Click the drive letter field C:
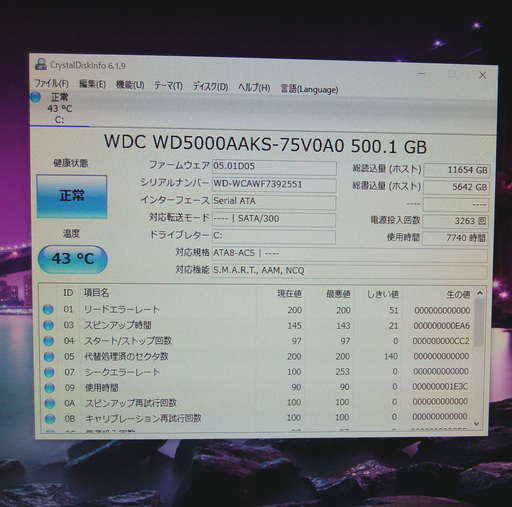Screen dimensions: 512x507 274,236
